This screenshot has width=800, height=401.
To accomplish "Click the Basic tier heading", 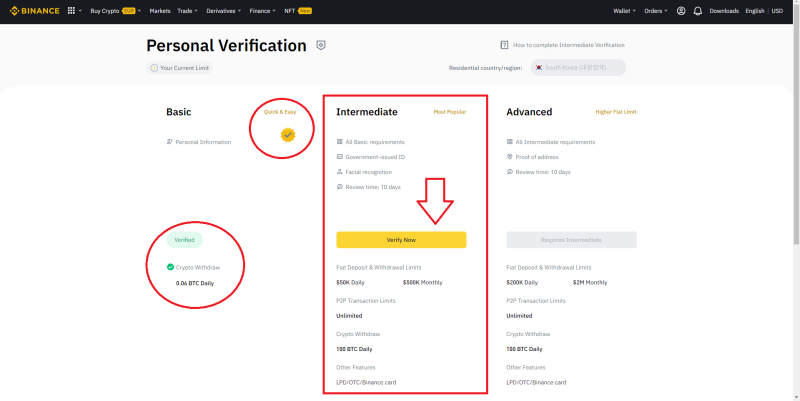I will pos(179,112).
